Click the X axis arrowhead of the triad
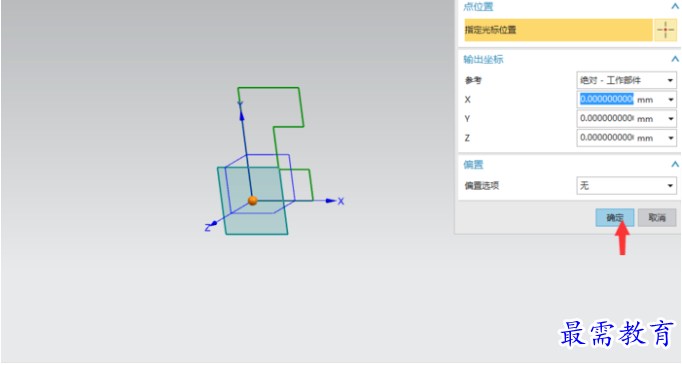The height and width of the screenshot is (365, 682). 331,201
